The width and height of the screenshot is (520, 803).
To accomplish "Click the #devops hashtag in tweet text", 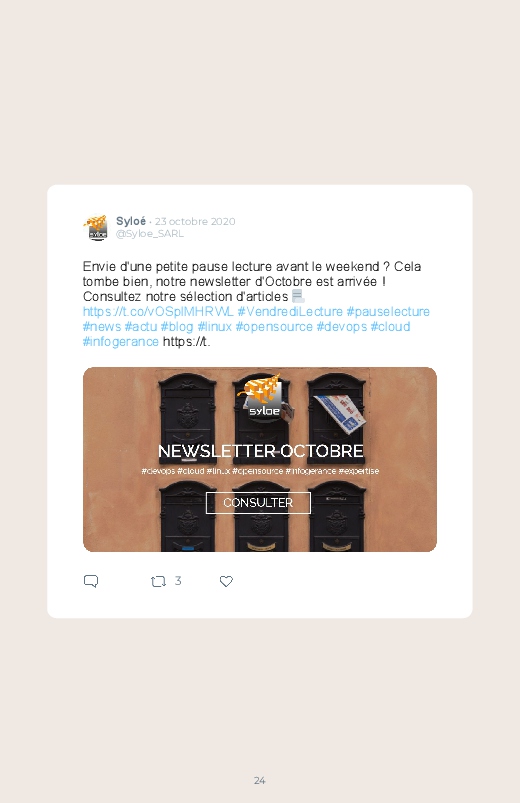I will click(x=342, y=327).
